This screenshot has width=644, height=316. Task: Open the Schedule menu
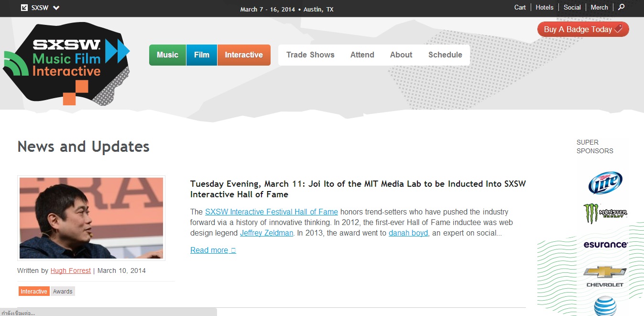tap(445, 55)
